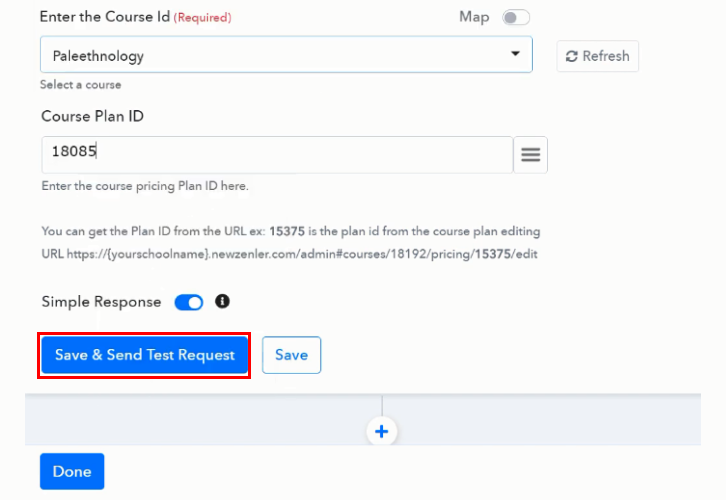The width and height of the screenshot is (726, 500).
Task: Click the circular arrows icon on Refresh
Action: click(x=572, y=56)
